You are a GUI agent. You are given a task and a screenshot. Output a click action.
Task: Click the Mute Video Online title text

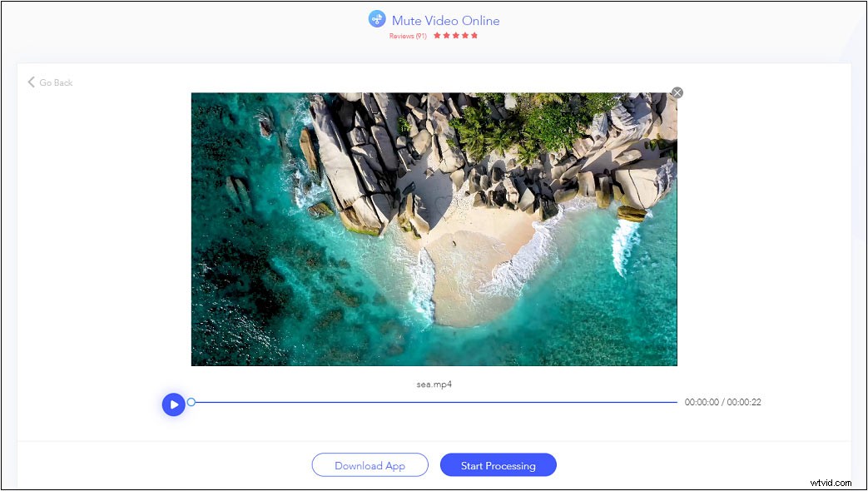(445, 20)
